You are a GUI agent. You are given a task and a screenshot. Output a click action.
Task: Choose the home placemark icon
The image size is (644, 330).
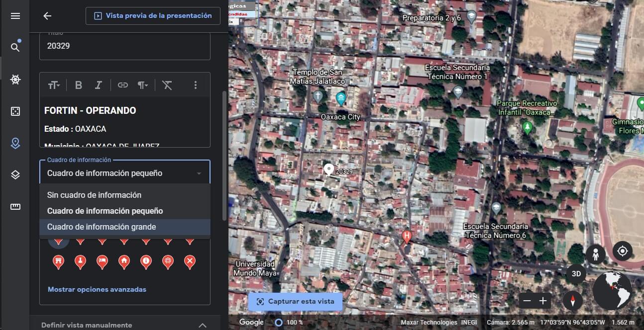tap(124, 261)
